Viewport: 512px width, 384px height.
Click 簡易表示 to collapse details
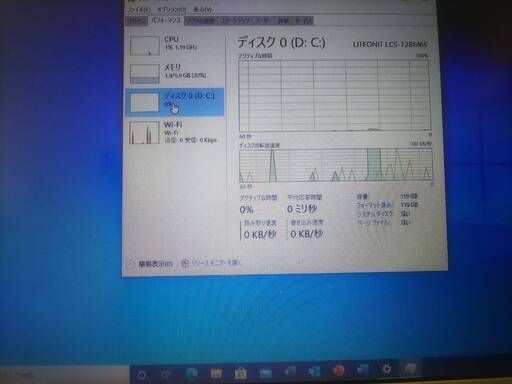click(151, 264)
